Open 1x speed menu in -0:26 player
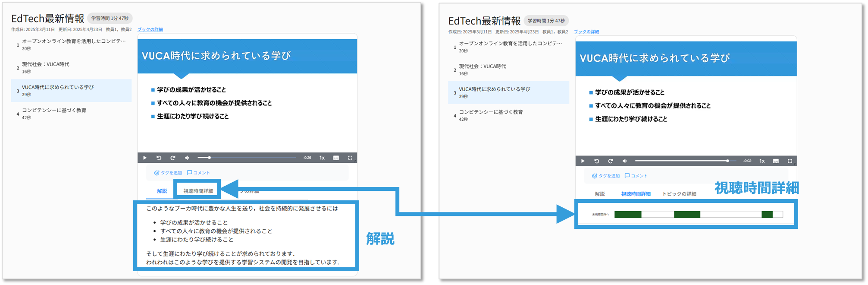The width and height of the screenshot is (868, 285). [322, 158]
